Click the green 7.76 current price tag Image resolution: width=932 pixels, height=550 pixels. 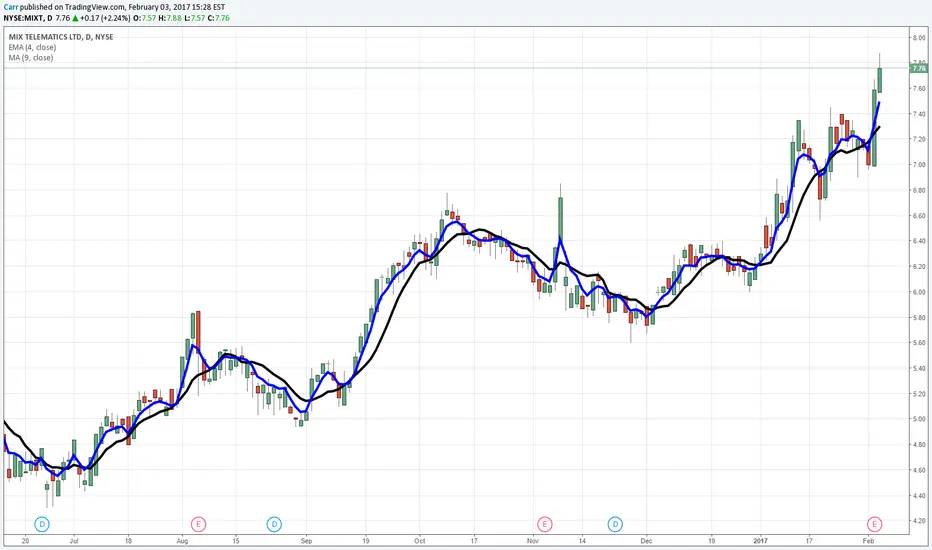[919, 68]
